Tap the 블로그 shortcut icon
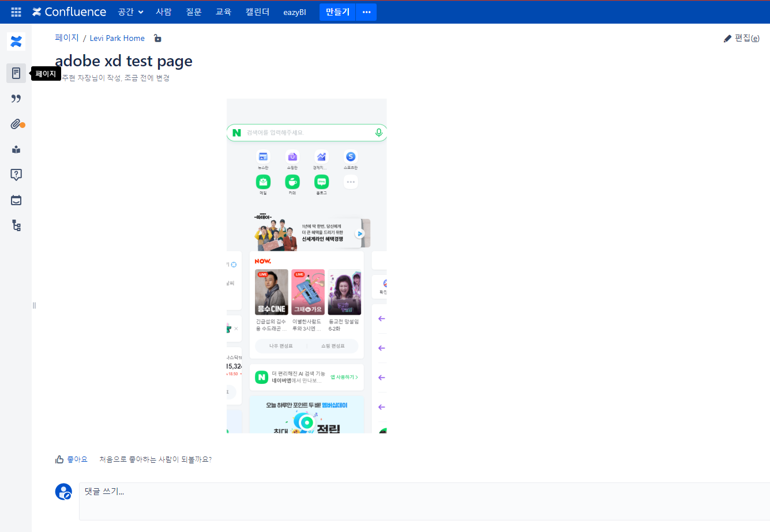This screenshot has height=532, width=770. (x=321, y=182)
